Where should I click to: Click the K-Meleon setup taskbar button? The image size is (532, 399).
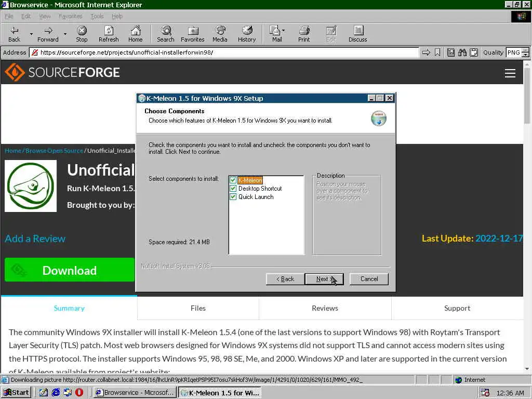220,393
